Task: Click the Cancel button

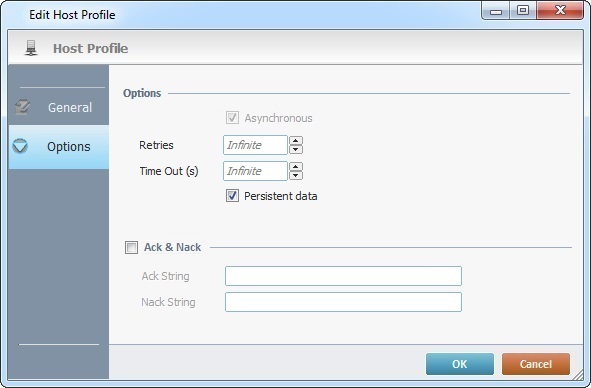Action: pos(536,364)
